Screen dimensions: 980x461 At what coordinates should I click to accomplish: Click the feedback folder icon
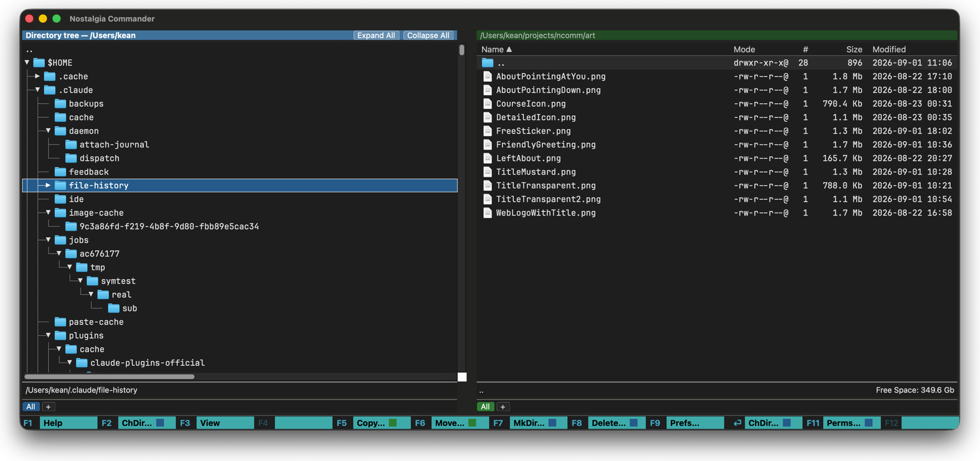click(60, 172)
